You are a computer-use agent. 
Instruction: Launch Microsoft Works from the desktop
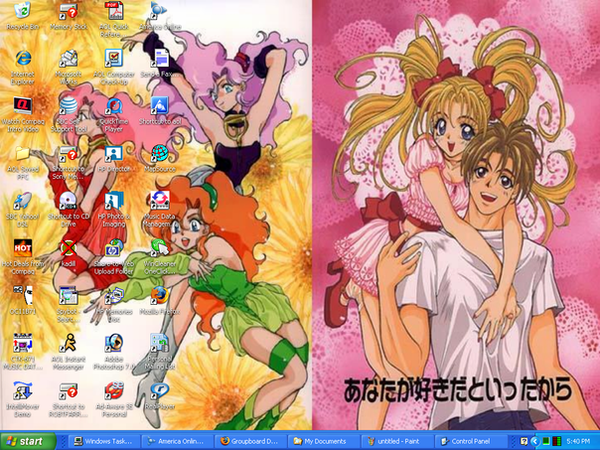click(x=68, y=58)
